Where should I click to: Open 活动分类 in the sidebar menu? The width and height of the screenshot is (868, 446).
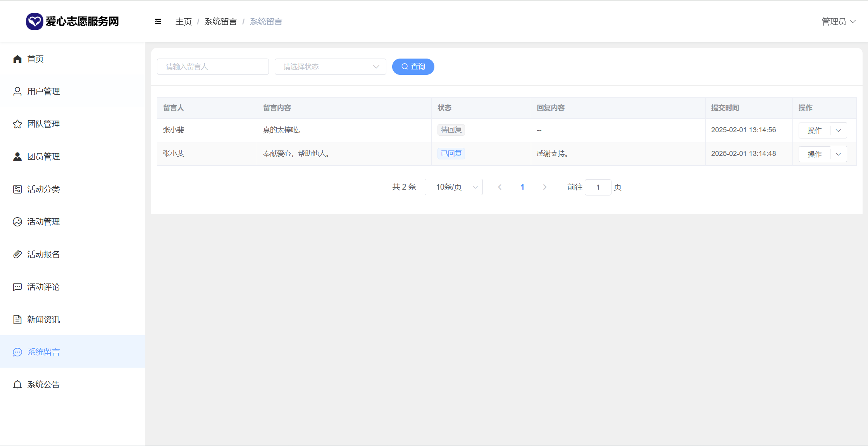click(x=43, y=189)
